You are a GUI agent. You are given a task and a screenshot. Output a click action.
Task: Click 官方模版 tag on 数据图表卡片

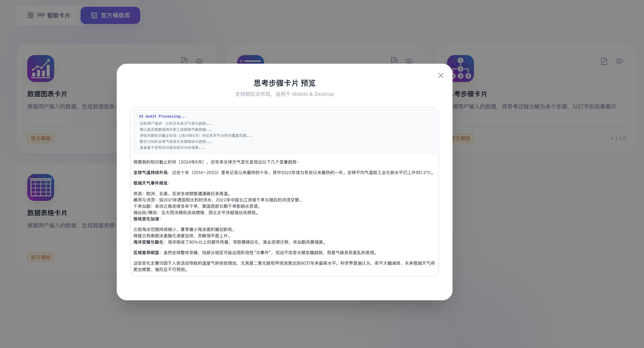pyautogui.click(x=41, y=138)
